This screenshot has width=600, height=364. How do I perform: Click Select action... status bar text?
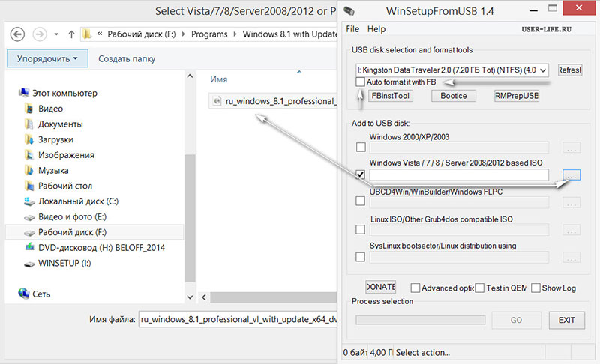click(x=422, y=352)
